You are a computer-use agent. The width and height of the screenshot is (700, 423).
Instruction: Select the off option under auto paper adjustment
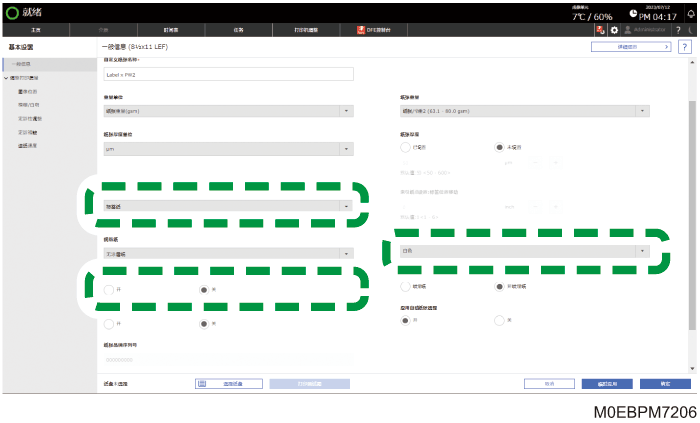point(499,320)
